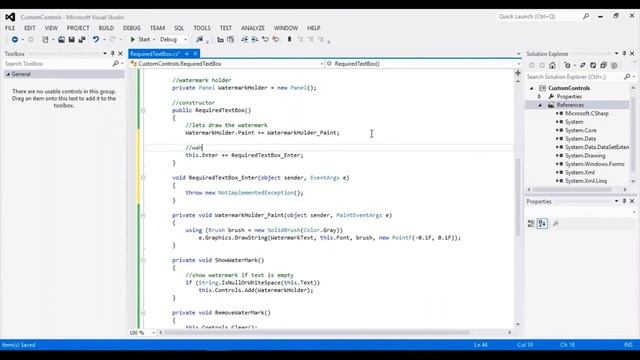Image resolution: width=640 pixels, height=360 pixels.
Task: Open the TOOLS menu
Action: pyautogui.click(x=202, y=28)
